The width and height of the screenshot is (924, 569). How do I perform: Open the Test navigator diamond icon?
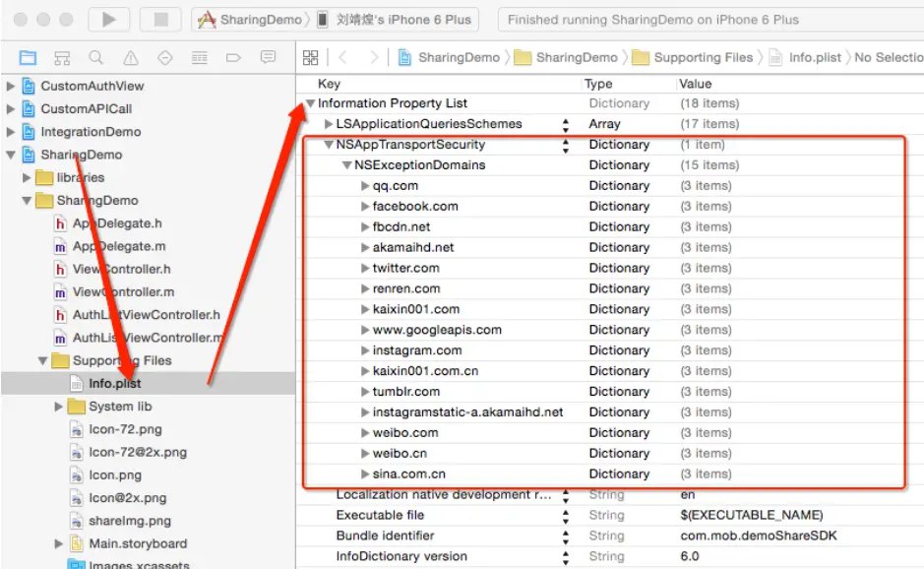tap(165, 57)
